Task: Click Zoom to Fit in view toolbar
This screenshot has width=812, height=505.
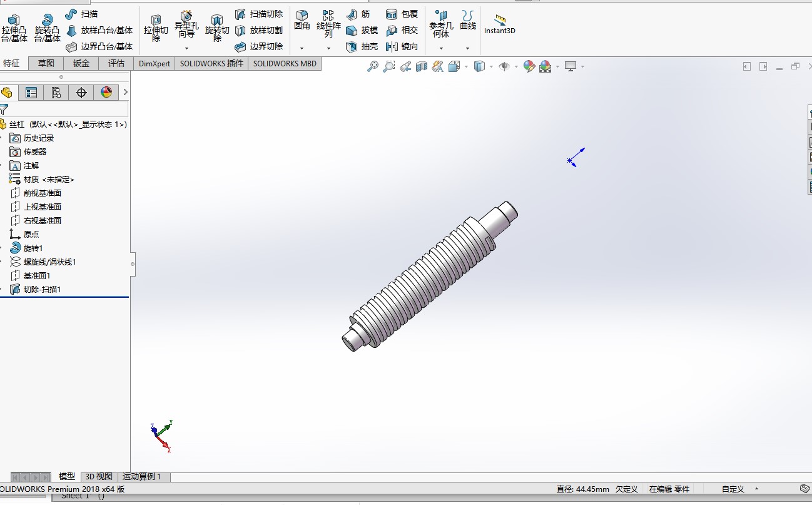Action: (373, 66)
